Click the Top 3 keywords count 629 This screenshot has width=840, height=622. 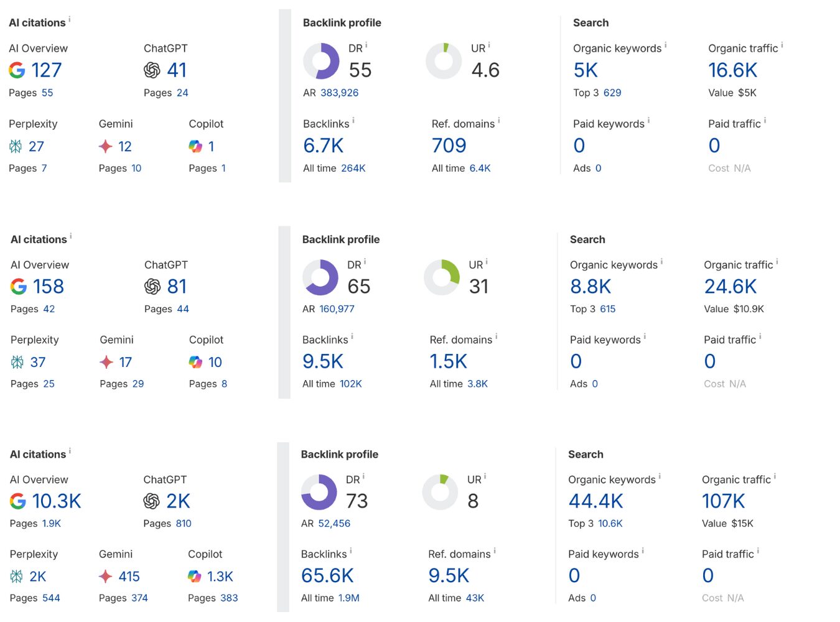tap(612, 93)
